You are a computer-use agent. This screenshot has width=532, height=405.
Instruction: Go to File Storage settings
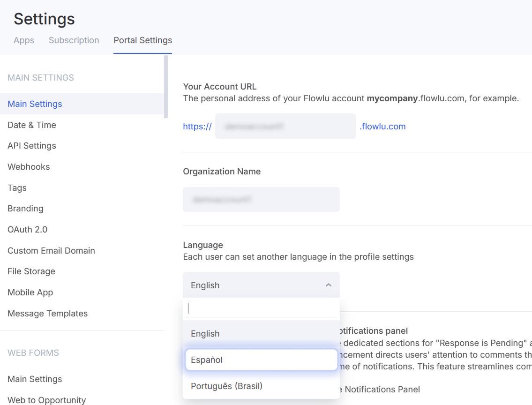[31, 271]
